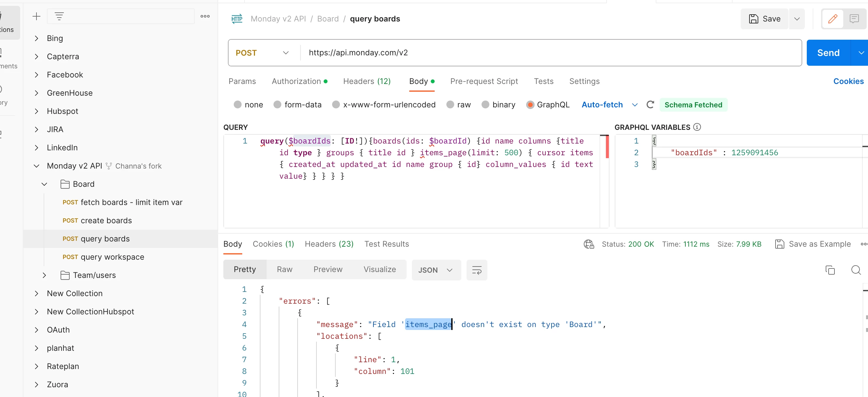Viewport: 868px width, 397px height.
Task: Switch to the Headers (12) tab
Action: pyautogui.click(x=367, y=81)
